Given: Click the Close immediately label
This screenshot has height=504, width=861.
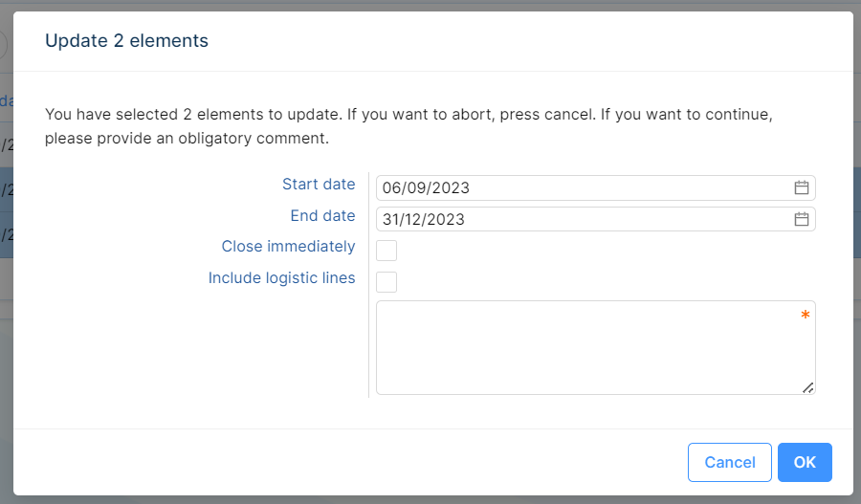Looking at the screenshot, I should (x=288, y=247).
